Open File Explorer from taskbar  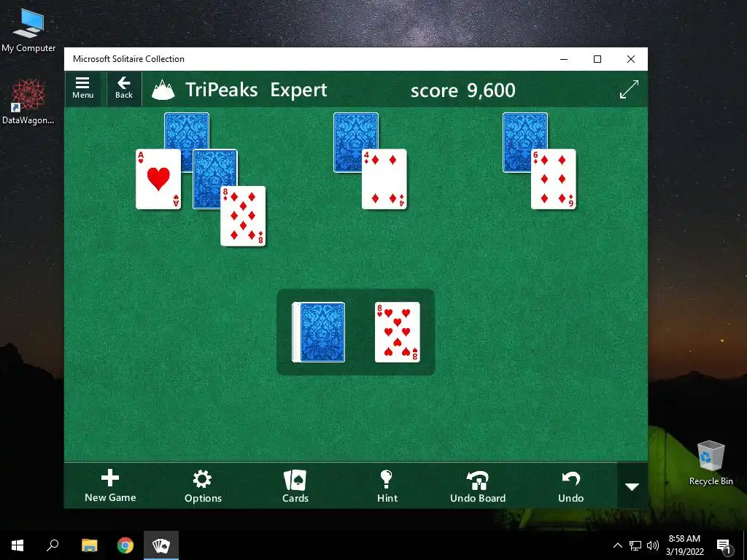89,545
